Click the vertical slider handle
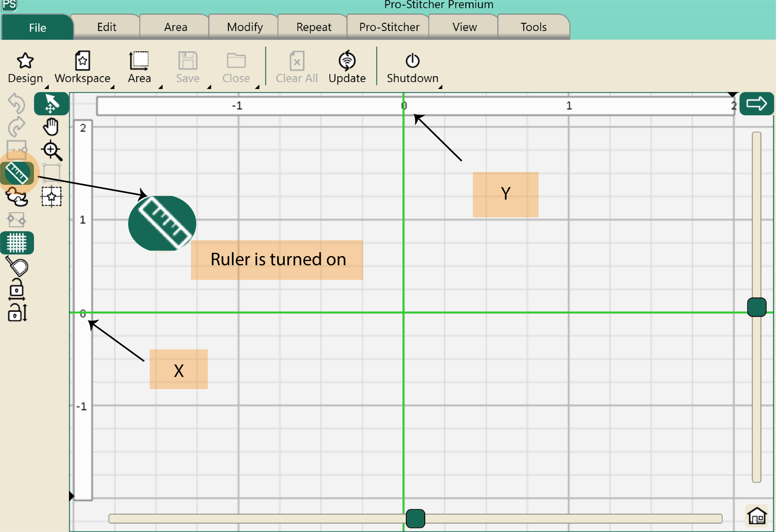This screenshot has width=776, height=532. click(757, 307)
